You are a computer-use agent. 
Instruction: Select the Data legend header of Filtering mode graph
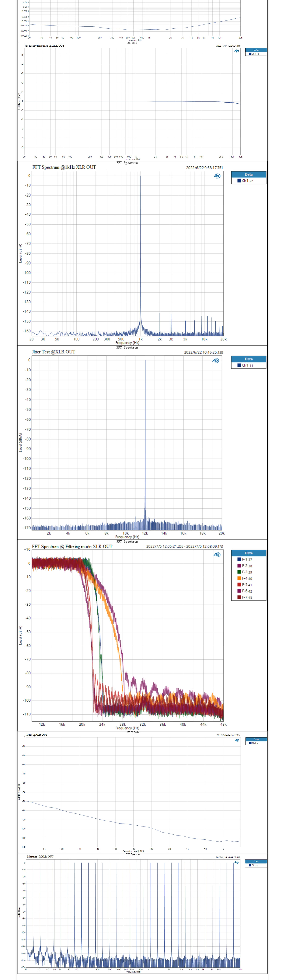click(248, 553)
